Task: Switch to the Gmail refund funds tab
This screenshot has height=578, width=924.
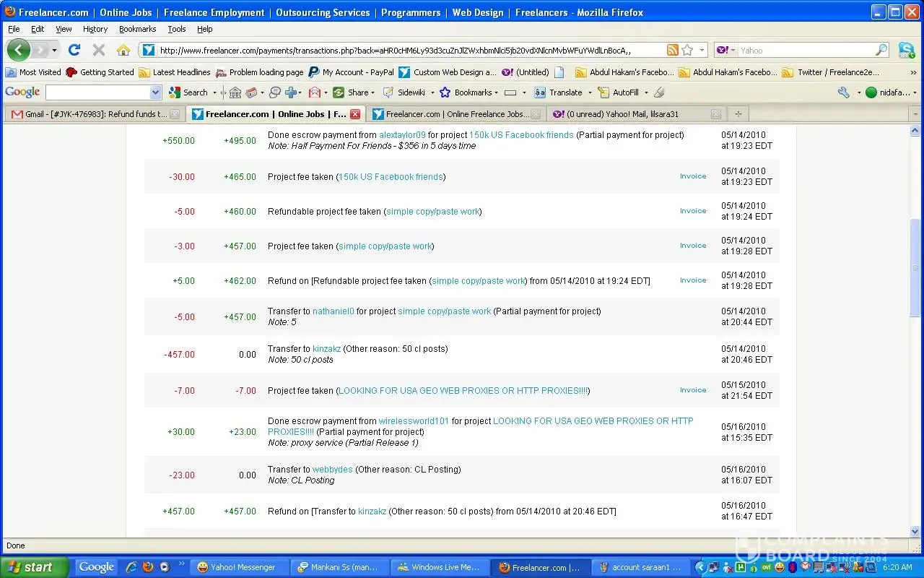Action: click(94, 114)
